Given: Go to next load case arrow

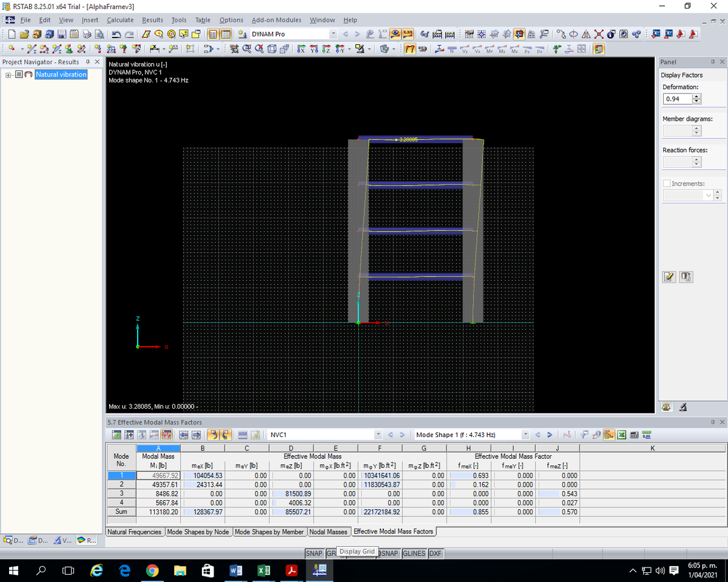Looking at the screenshot, I should (x=357, y=34).
